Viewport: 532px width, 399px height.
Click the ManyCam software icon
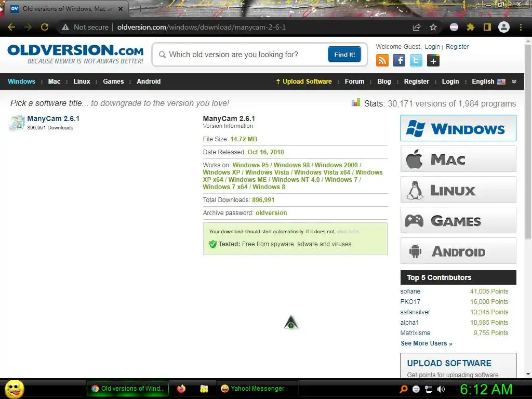(17, 123)
